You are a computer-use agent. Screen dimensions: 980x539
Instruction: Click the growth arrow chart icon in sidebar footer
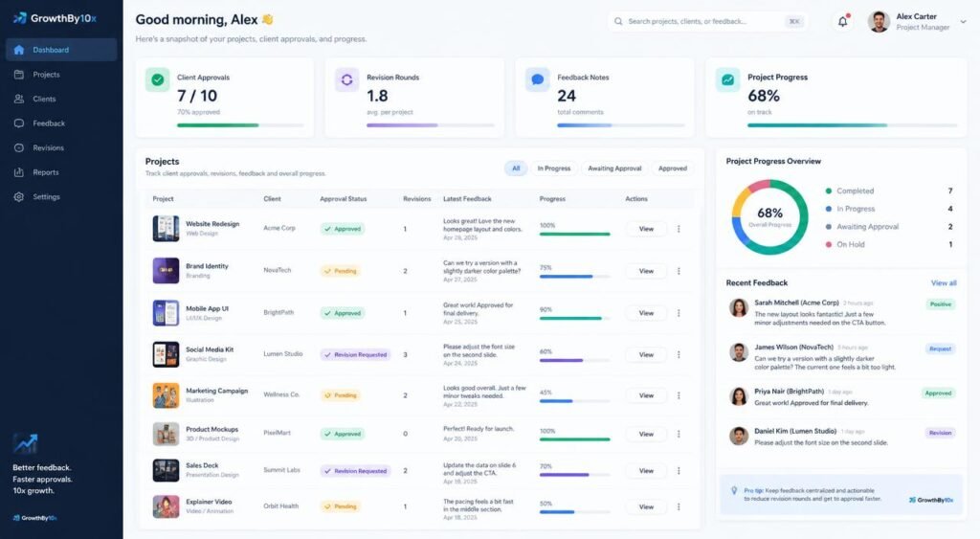point(26,443)
